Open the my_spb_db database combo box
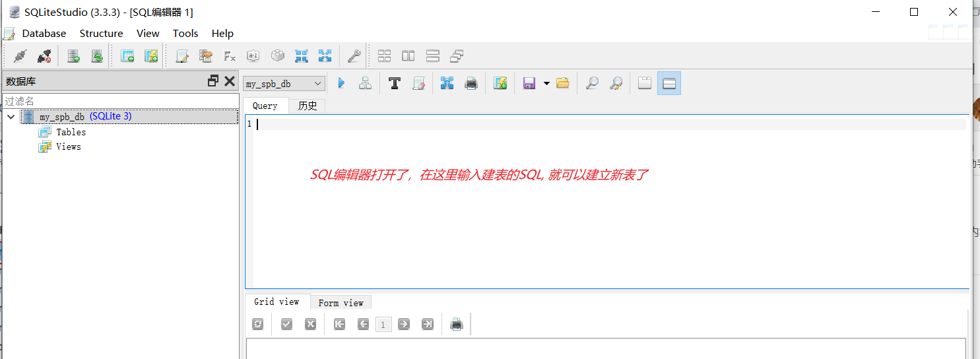This screenshot has width=980, height=359. (284, 84)
